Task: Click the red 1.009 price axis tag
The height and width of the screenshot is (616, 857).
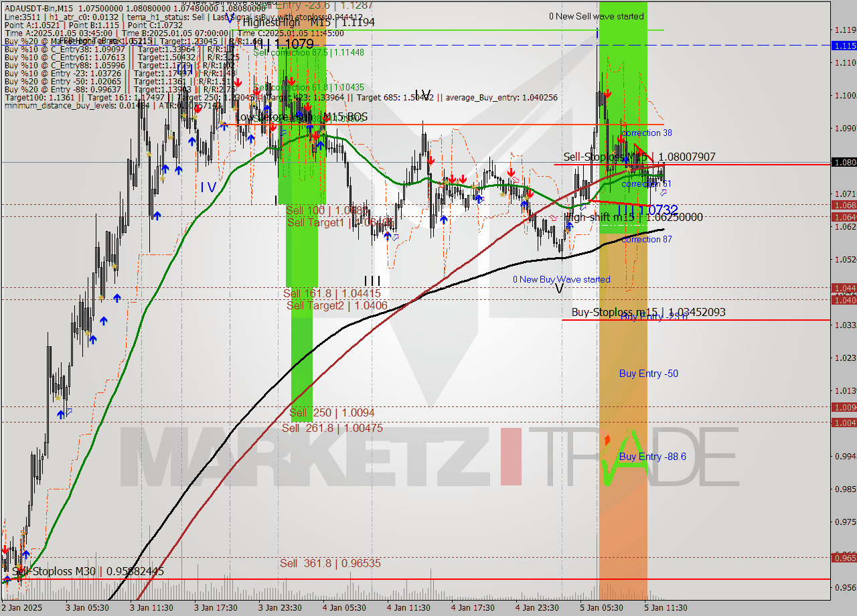Action: click(x=844, y=407)
